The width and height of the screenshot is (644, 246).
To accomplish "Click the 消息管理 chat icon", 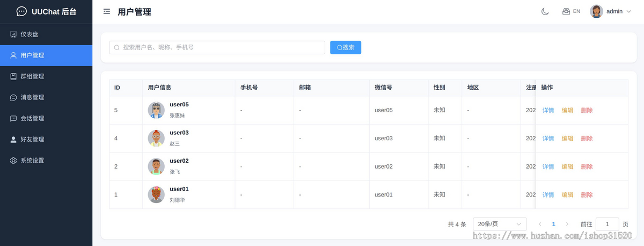I will (x=13, y=97).
